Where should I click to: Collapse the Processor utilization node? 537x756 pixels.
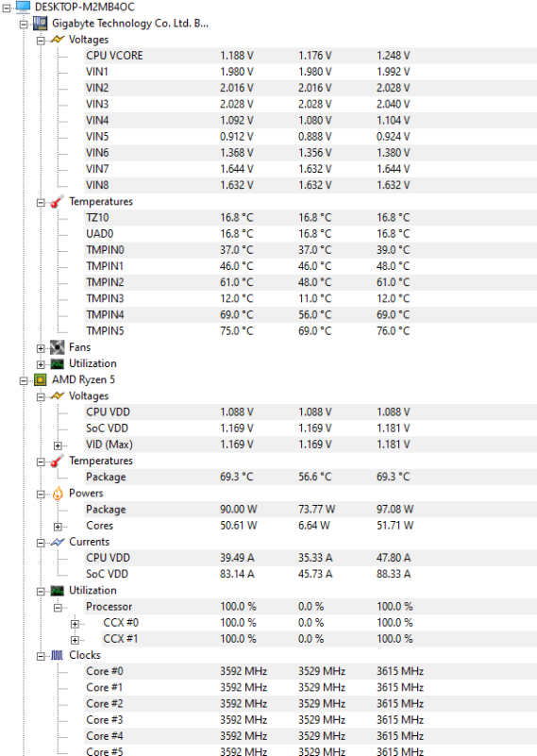coord(58,608)
